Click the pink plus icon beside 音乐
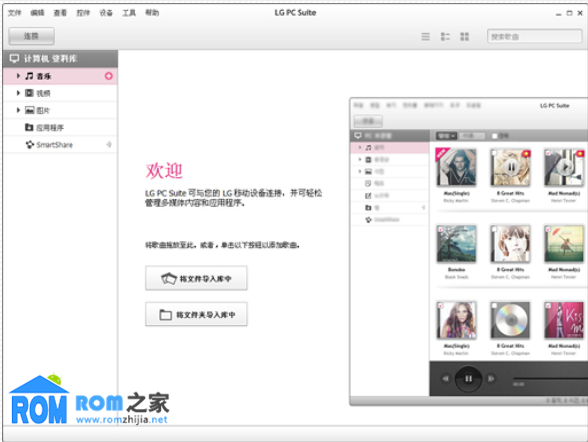This screenshot has width=588, height=442. [x=109, y=76]
